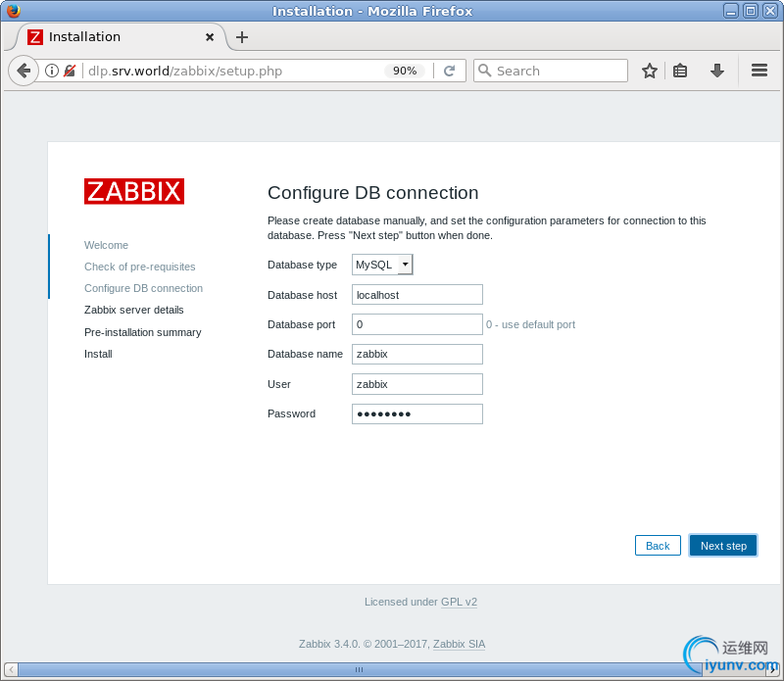Click the search magnifier icon

pyautogui.click(x=484, y=70)
